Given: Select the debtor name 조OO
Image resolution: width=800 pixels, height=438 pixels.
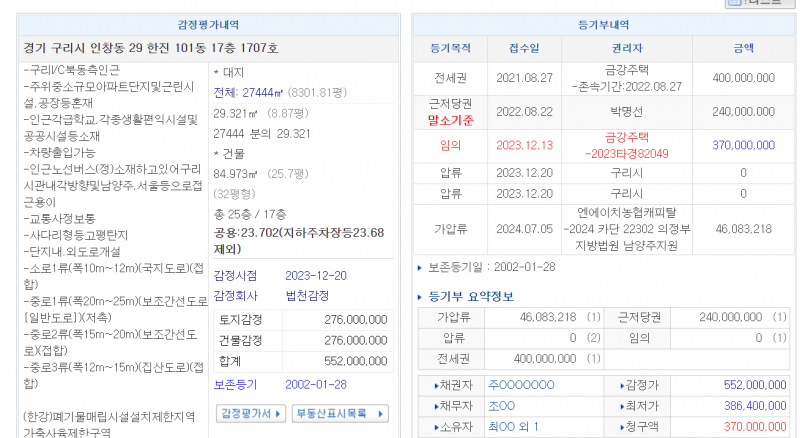Looking at the screenshot, I should coord(501,406).
